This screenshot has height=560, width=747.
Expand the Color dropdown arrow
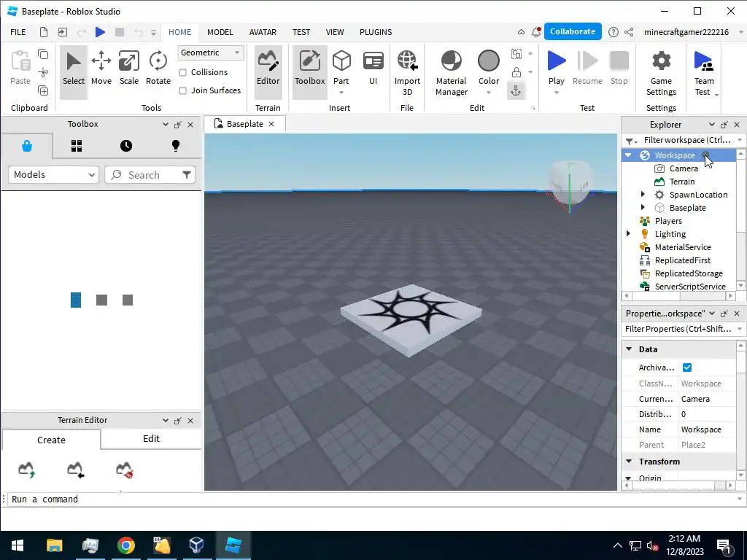coord(488,93)
